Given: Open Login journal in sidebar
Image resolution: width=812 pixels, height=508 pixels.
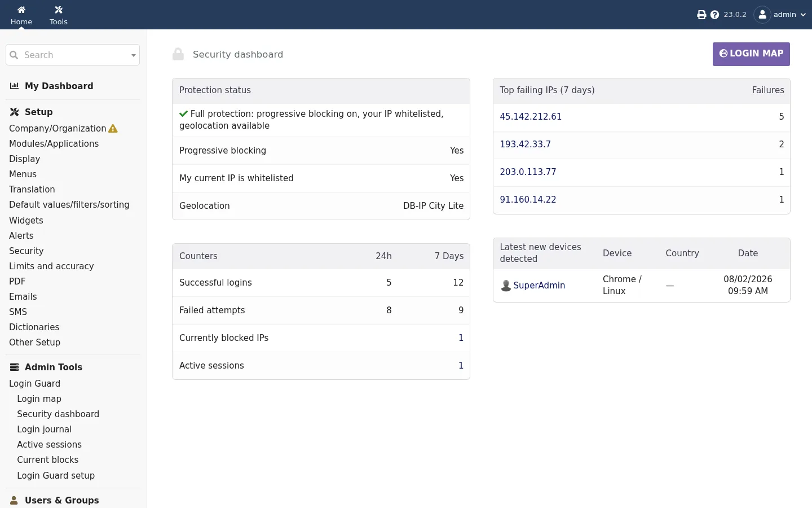Looking at the screenshot, I should pos(44,430).
